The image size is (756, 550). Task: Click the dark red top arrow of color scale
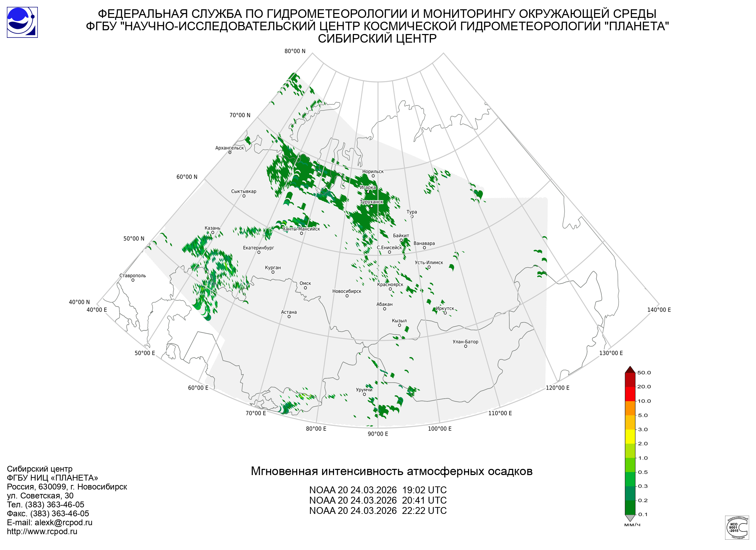click(x=630, y=370)
